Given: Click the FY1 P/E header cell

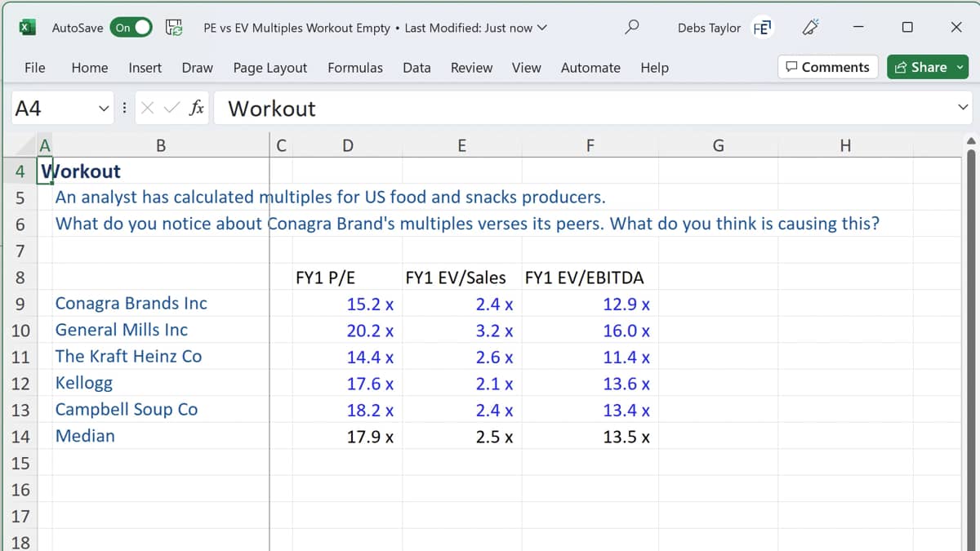Looking at the screenshot, I should 348,278.
